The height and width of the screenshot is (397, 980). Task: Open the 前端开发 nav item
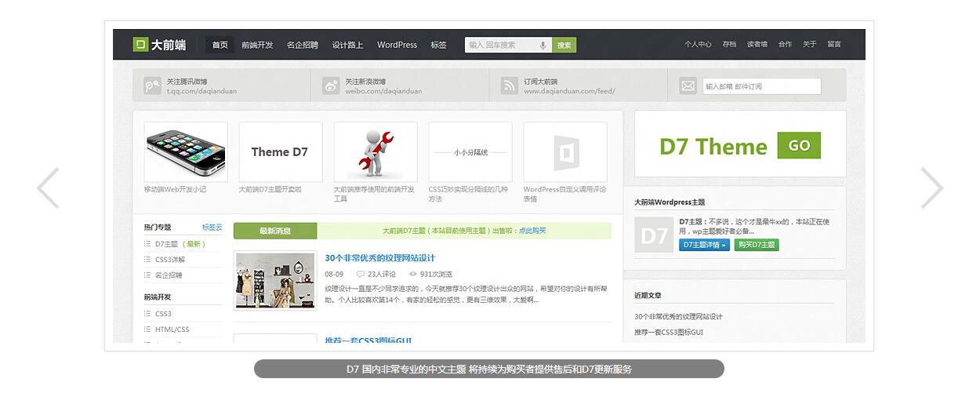257,45
